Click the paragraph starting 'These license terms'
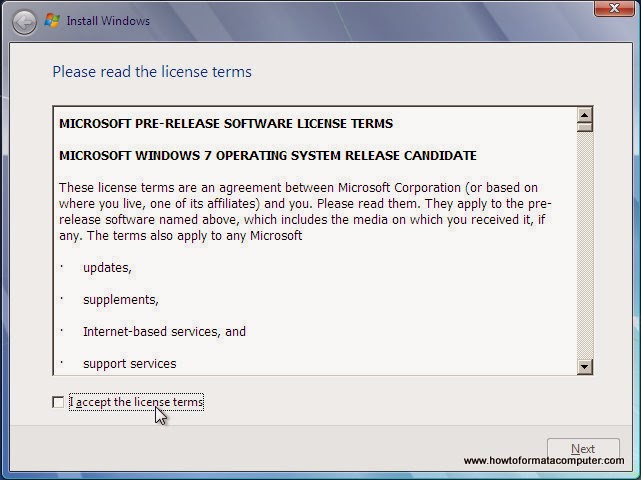Viewport: 641px width, 480px height. pos(305,211)
